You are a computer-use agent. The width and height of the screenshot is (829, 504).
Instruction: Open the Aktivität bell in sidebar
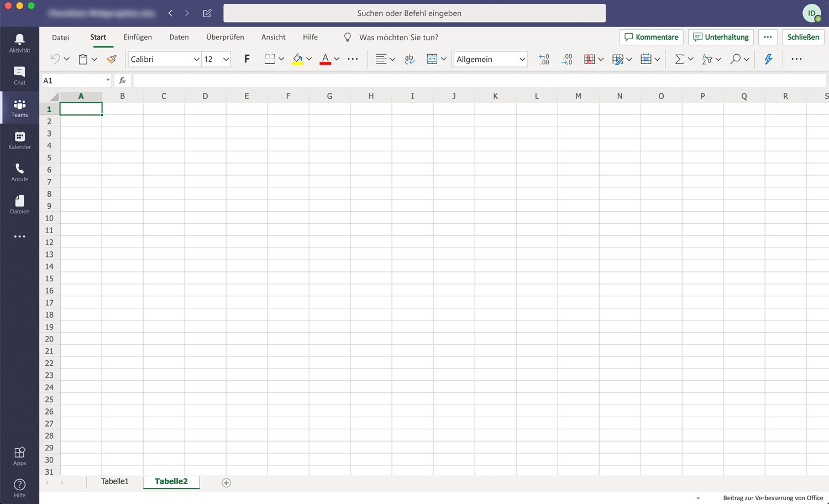(19, 43)
